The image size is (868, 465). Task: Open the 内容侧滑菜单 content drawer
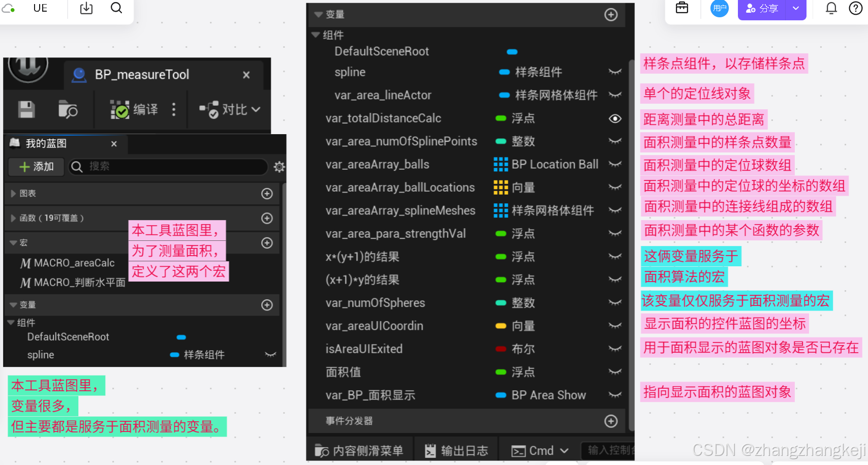(359, 450)
